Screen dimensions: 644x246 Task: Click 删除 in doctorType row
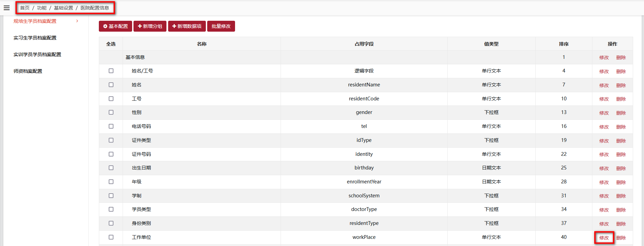point(621,210)
